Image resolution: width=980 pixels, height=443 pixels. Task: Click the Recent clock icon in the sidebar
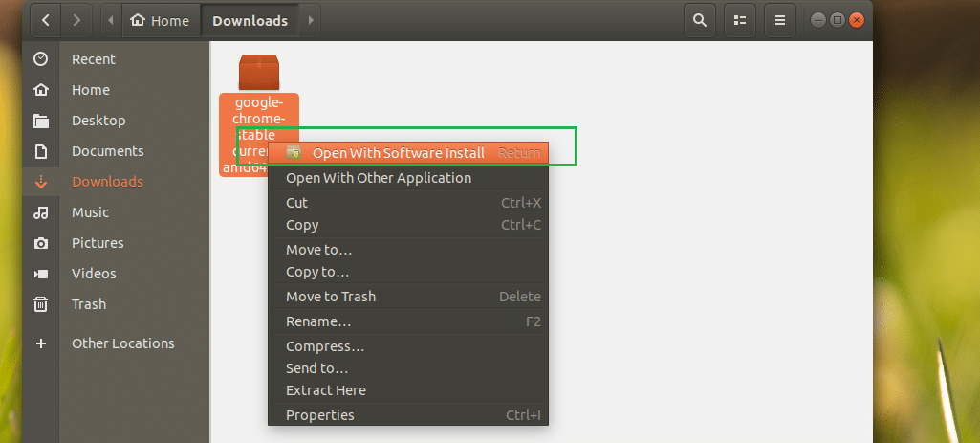coord(40,58)
